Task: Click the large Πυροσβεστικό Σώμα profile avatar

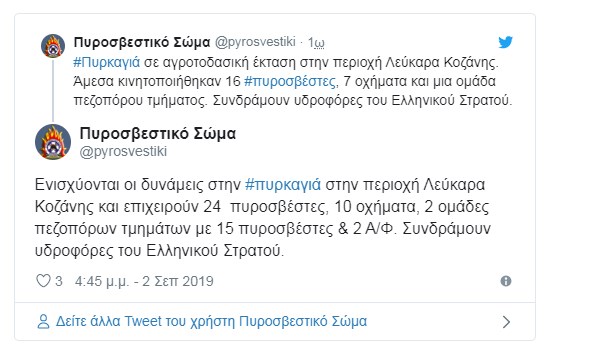Action: coord(53,142)
